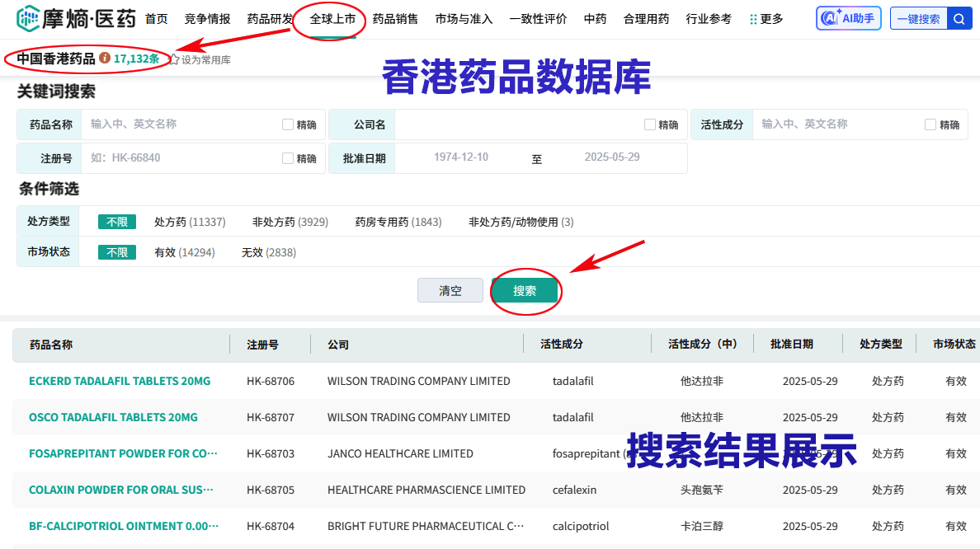This screenshot has height=549, width=980.
Task: Click the info icon beside 中国香港药品
Action: (x=105, y=58)
